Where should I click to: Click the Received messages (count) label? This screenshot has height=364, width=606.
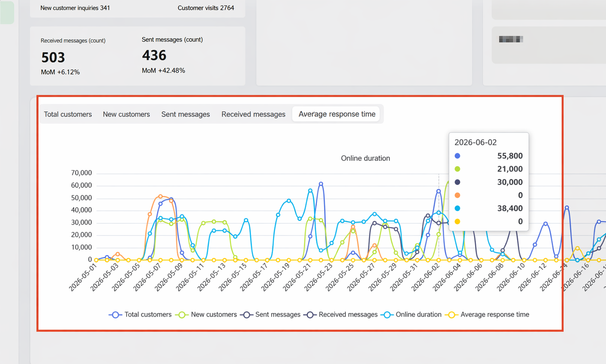(x=73, y=40)
